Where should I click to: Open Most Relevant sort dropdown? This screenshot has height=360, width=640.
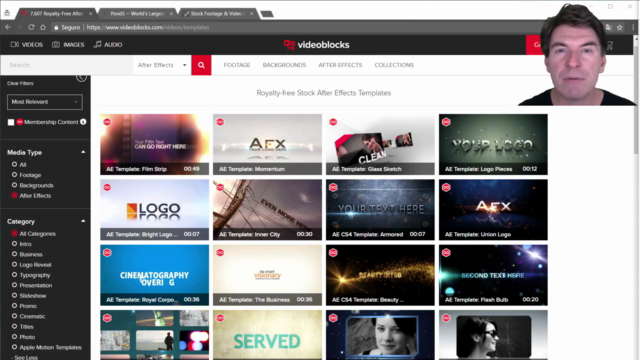coord(44,102)
